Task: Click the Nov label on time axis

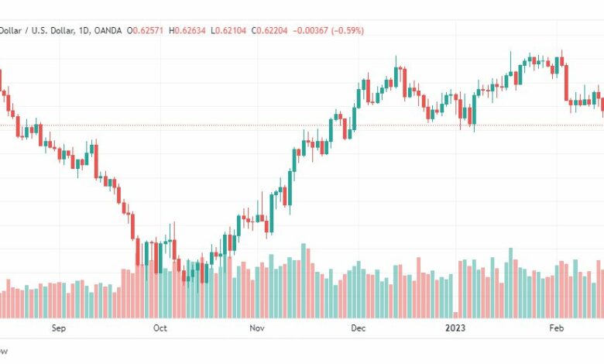Action: coord(257,328)
